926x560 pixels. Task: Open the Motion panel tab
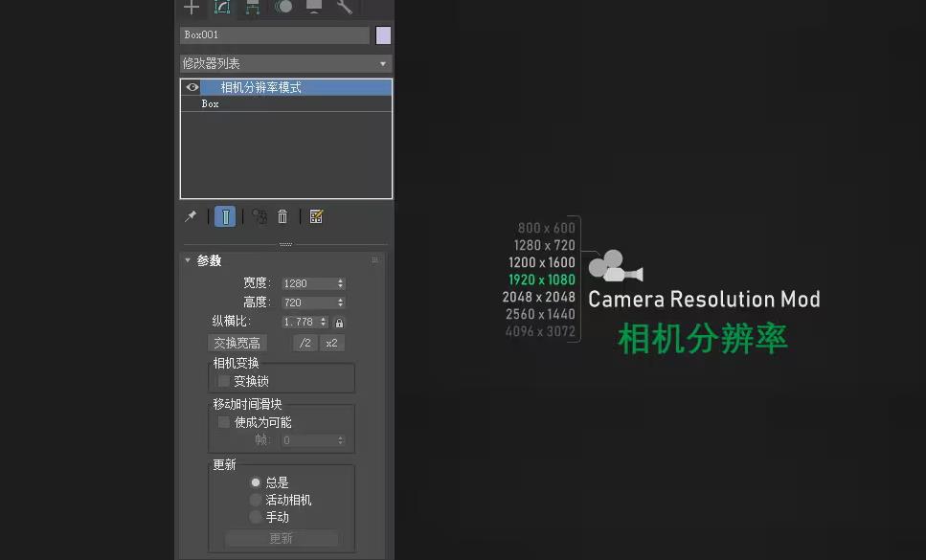click(283, 7)
